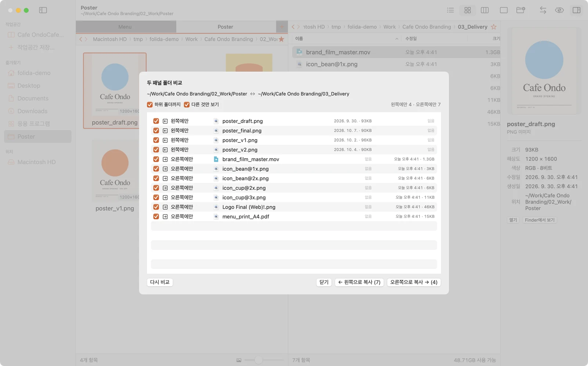The width and height of the screenshot is (588, 366).
Task: Click 오른쪽으로 복사 (4) button
Action: tap(414, 282)
